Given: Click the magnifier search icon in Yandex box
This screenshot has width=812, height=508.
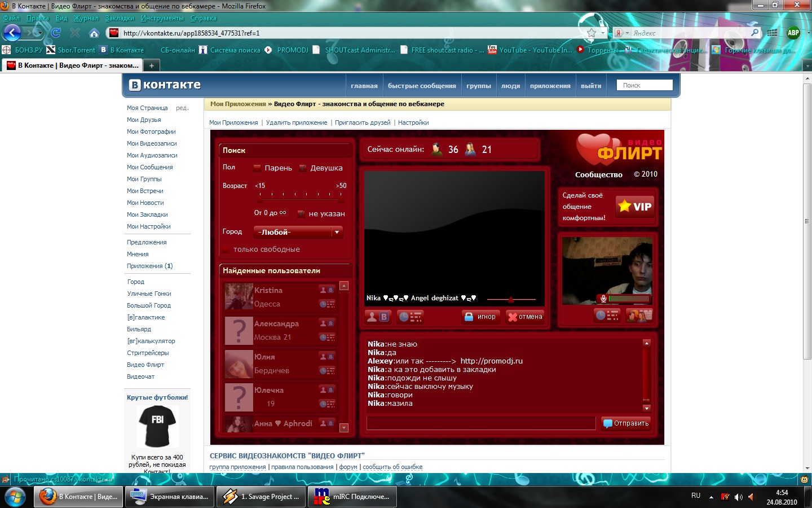Looking at the screenshot, I should tap(754, 33).
